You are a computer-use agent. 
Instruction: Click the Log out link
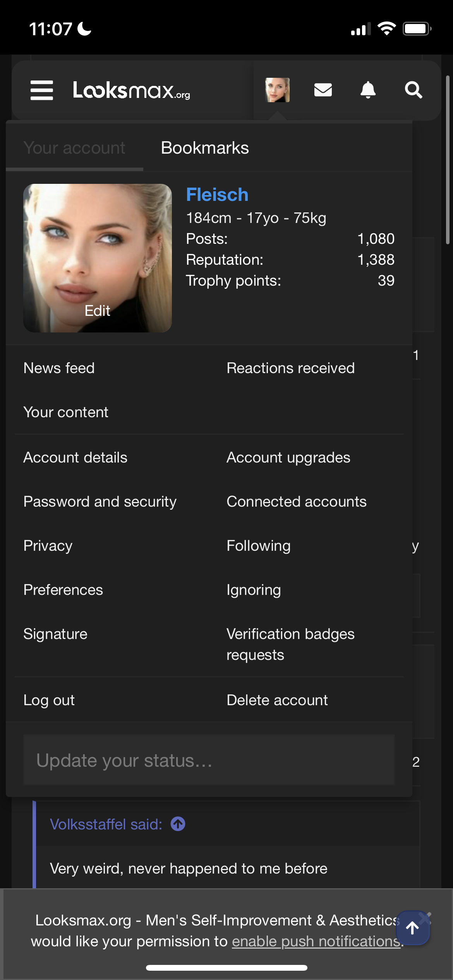click(49, 700)
